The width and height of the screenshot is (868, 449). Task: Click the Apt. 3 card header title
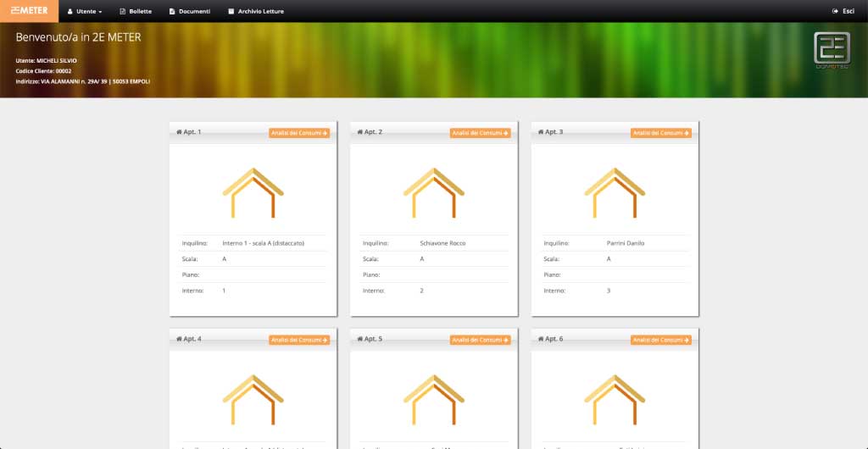551,132
